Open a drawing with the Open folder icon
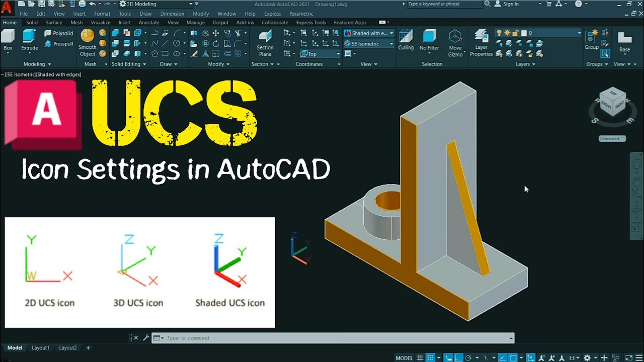Viewport: 644px width, 362px height. [32, 4]
